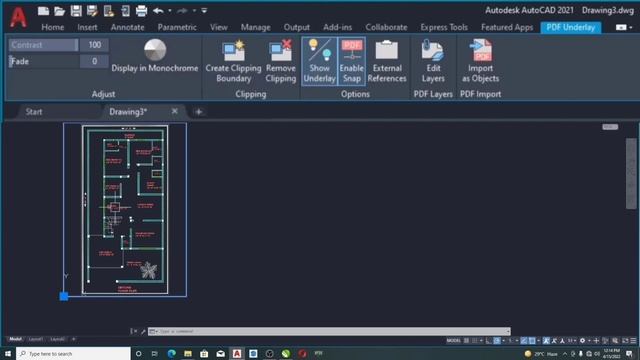Screen dimensions: 640x360
Task: Click the Contrast value field 100
Action: pos(94,45)
